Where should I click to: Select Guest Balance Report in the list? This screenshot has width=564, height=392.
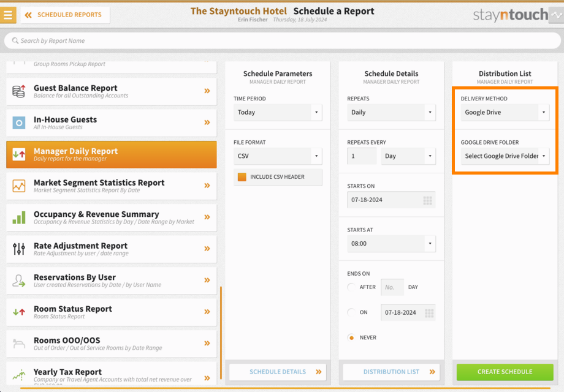tap(112, 91)
